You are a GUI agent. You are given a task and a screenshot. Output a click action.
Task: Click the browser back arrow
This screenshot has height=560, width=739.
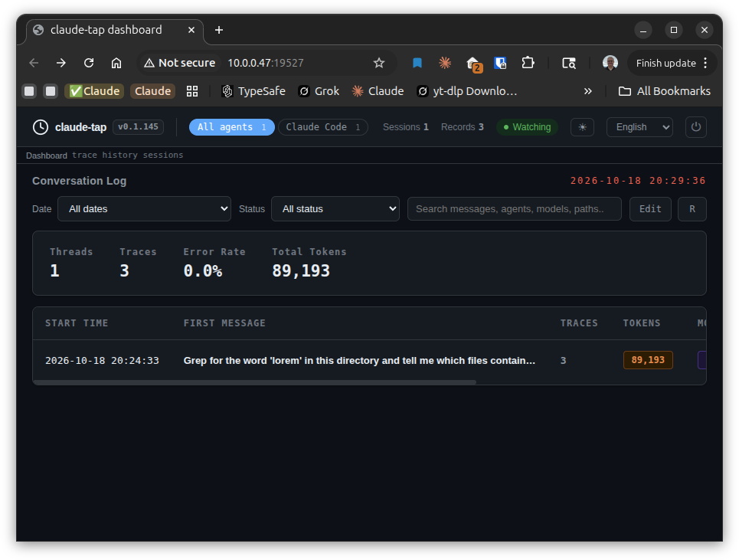pyautogui.click(x=34, y=63)
